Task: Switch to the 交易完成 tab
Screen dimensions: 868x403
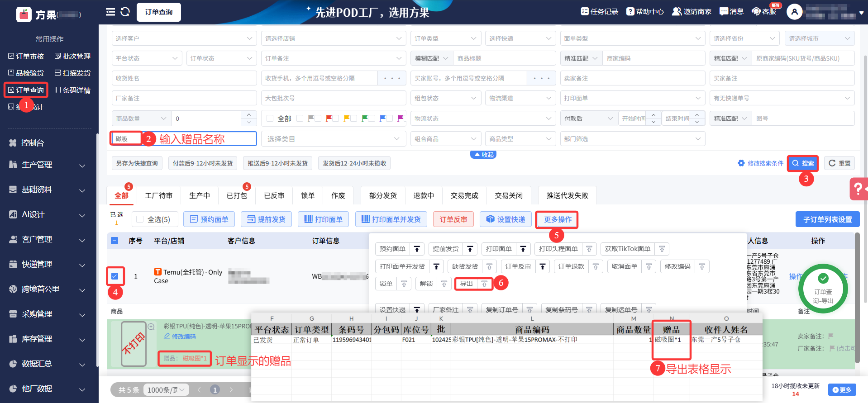Action: [x=464, y=195]
